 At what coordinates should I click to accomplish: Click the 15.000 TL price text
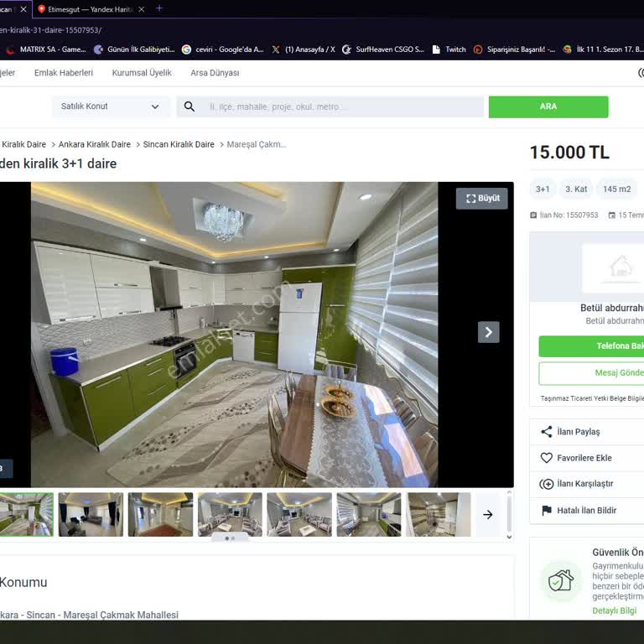(569, 153)
